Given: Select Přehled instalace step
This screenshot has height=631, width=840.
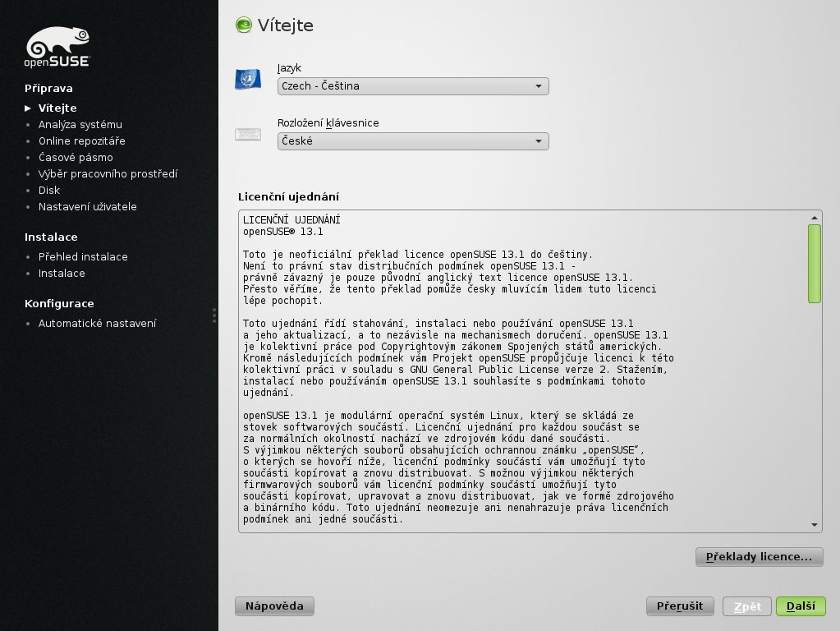Looking at the screenshot, I should tap(83, 257).
